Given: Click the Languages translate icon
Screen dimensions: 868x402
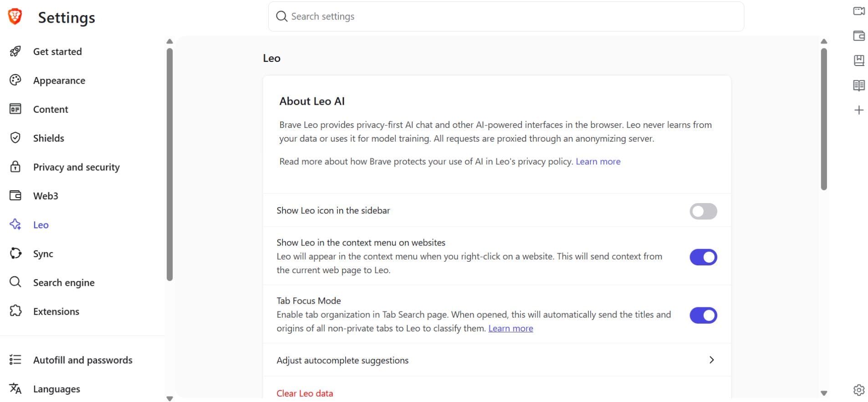Looking at the screenshot, I should pos(15,388).
